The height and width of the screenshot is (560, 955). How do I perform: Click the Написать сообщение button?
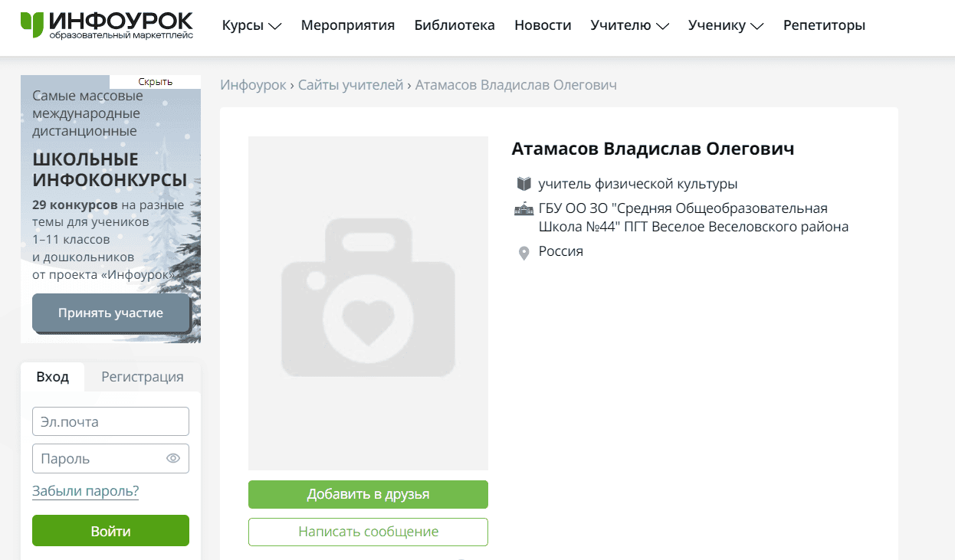pyautogui.click(x=368, y=532)
